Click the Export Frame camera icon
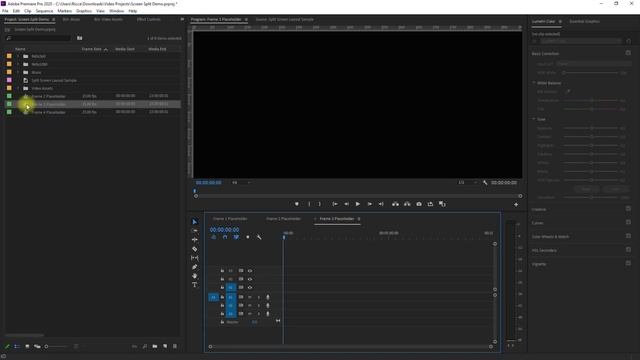 (x=419, y=204)
